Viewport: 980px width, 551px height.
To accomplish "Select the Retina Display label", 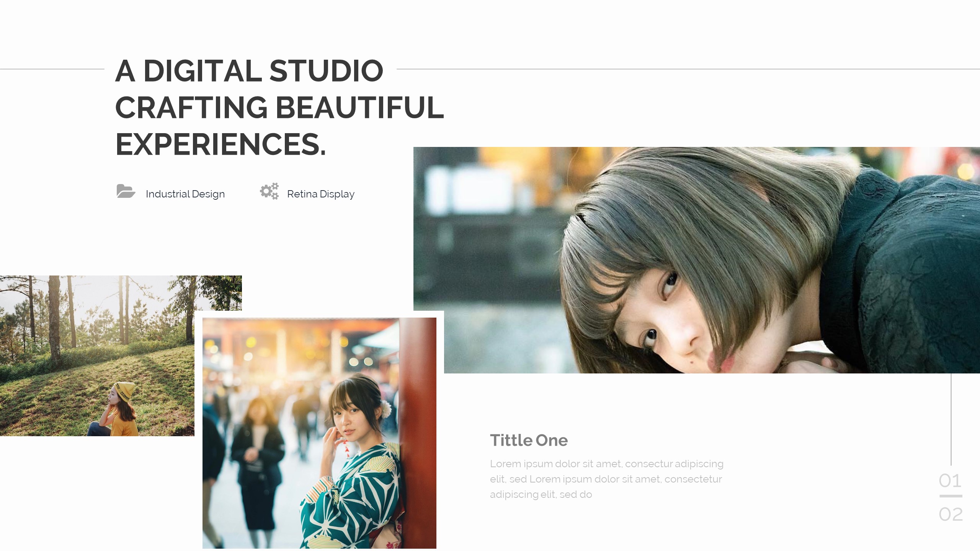I will [321, 194].
